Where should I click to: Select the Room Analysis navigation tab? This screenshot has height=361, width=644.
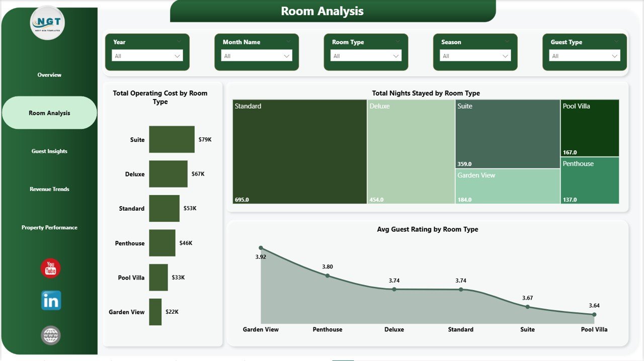[49, 113]
